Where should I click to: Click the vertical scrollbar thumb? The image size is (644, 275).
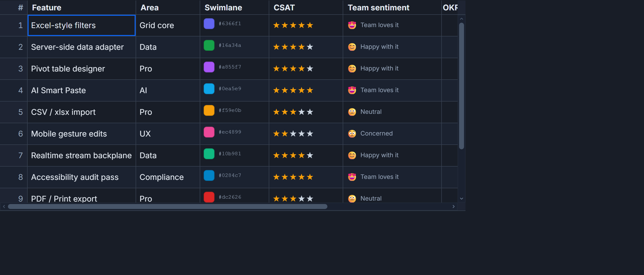(x=462, y=86)
